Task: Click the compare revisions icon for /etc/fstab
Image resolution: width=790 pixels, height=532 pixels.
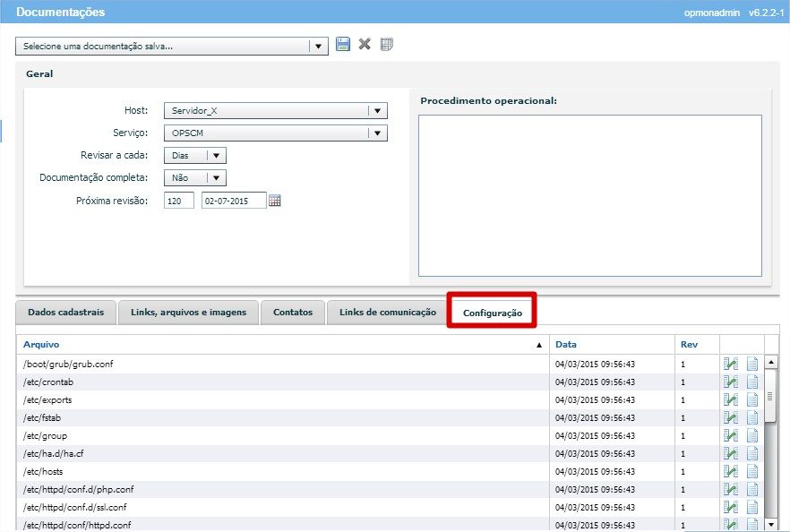Action: tap(731, 417)
